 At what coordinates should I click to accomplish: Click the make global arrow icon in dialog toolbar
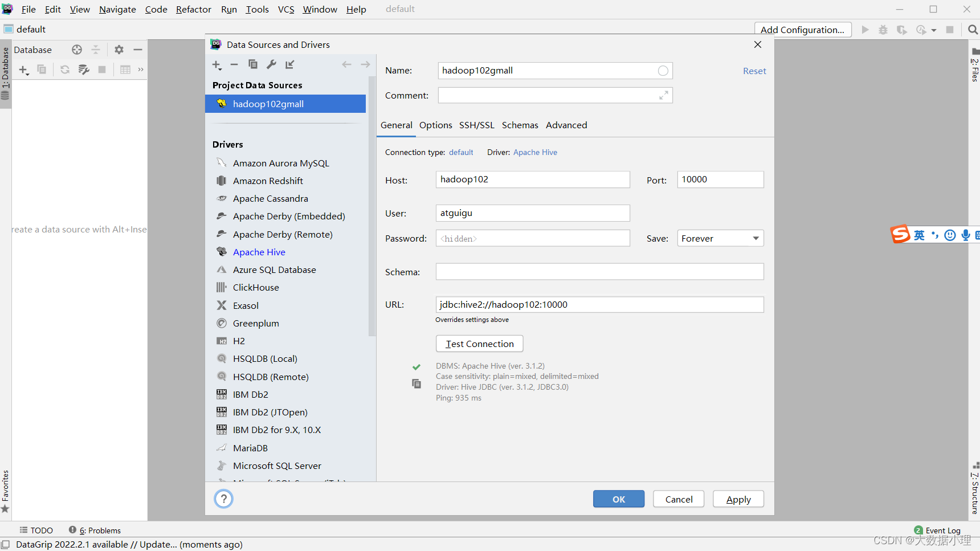coord(290,64)
